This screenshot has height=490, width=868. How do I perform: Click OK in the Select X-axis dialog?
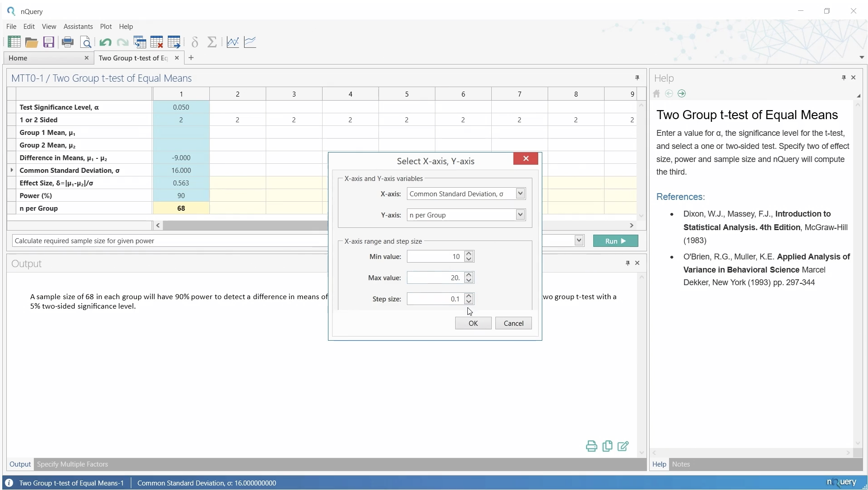pyautogui.click(x=473, y=323)
